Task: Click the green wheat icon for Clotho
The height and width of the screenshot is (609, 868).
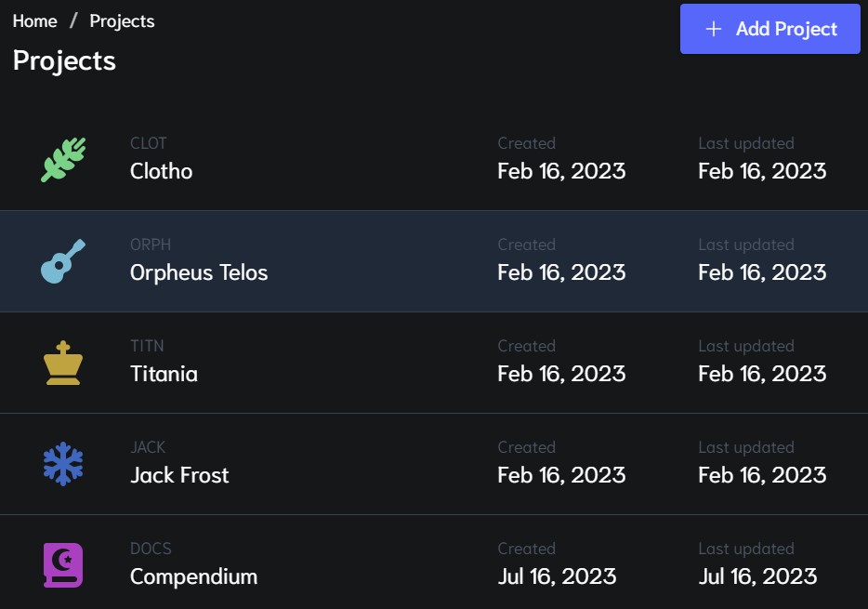Action: (x=63, y=159)
